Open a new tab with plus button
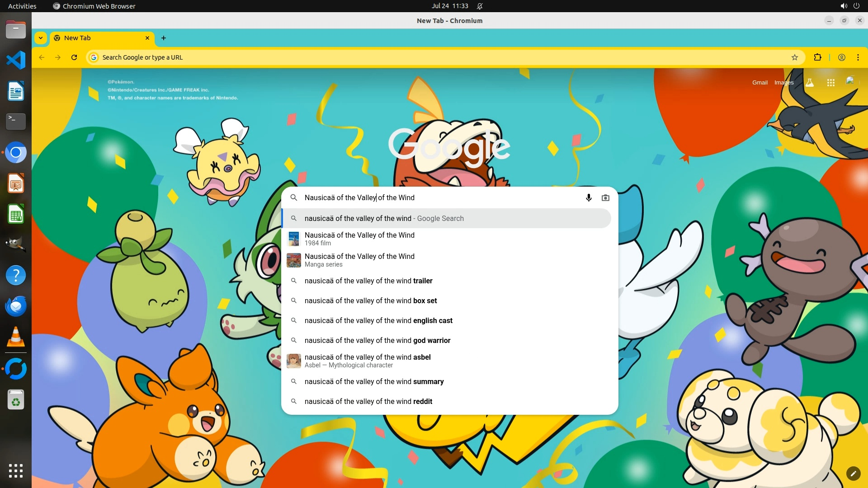This screenshot has width=868, height=488. (x=164, y=38)
